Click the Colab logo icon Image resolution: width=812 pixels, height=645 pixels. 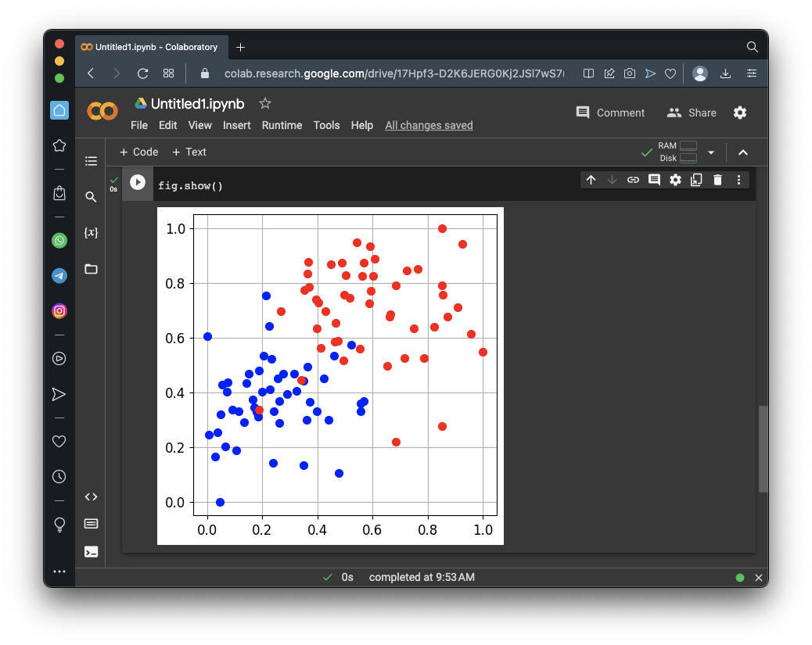tap(102, 111)
